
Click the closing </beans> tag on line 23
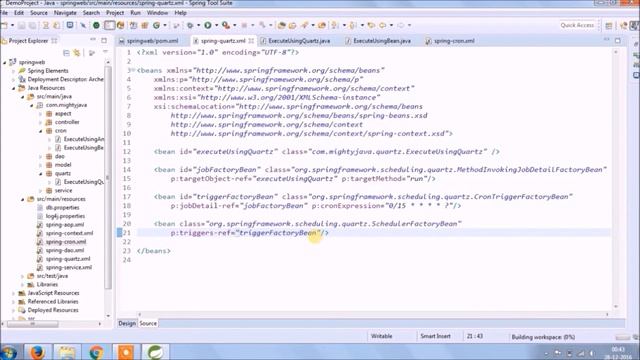tap(154, 251)
